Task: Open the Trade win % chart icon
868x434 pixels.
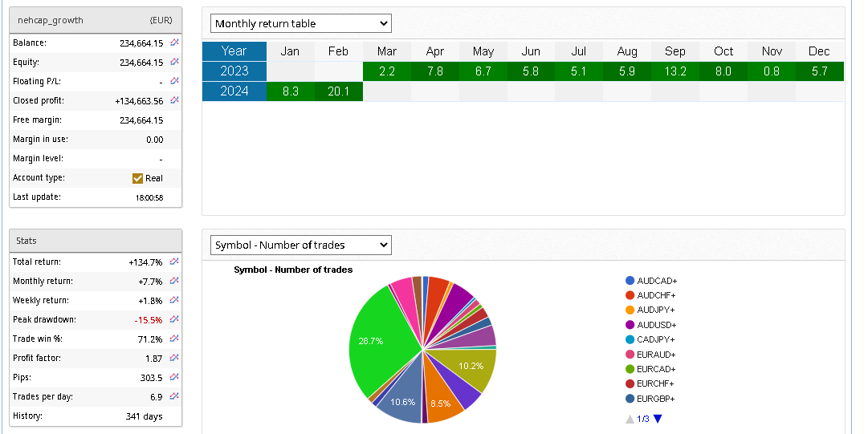Action: (x=174, y=339)
